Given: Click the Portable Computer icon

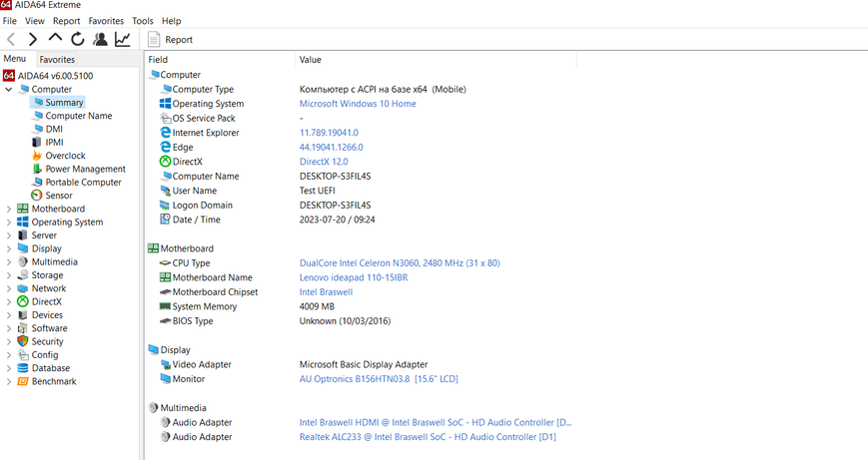Looking at the screenshot, I should [x=37, y=182].
